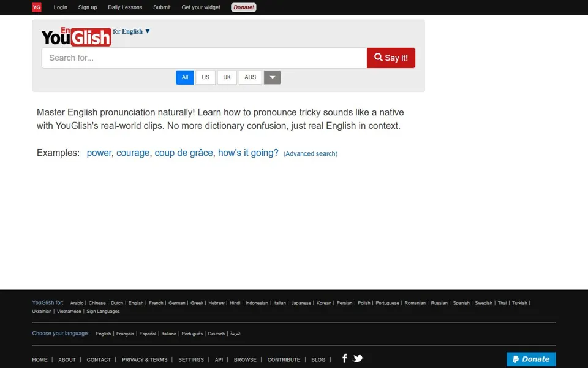Image resolution: width=588 pixels, height=368 pixels.
Task: Open YouGlish for Dutch
Action: 117,303
